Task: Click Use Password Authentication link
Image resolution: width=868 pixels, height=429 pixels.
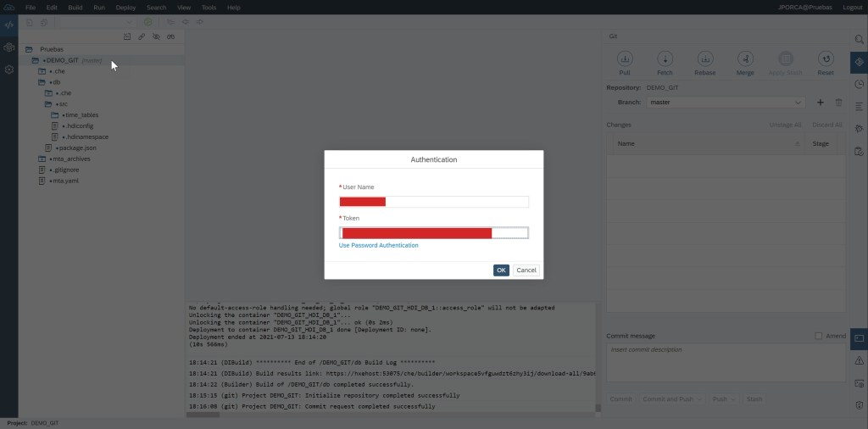Action: pos(378,245)
